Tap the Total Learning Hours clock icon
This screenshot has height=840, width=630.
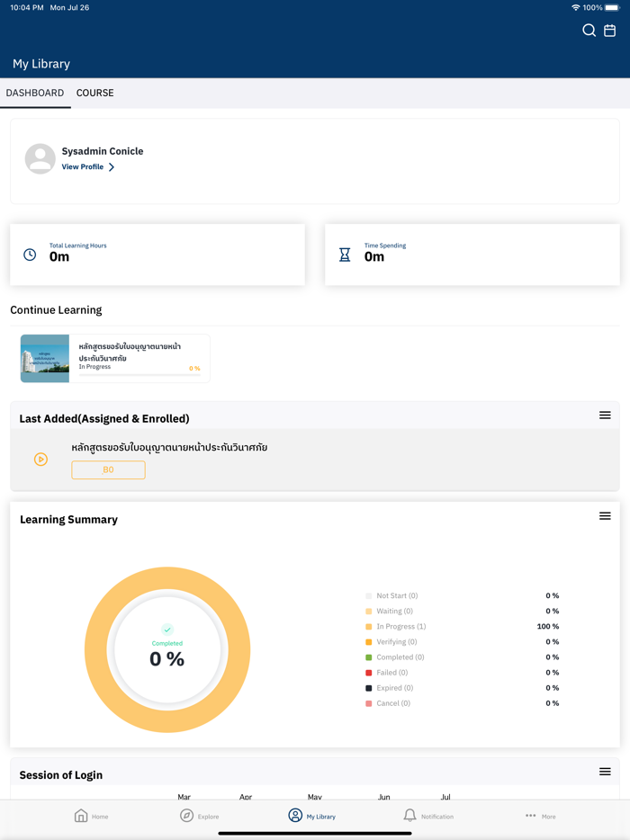30,255
